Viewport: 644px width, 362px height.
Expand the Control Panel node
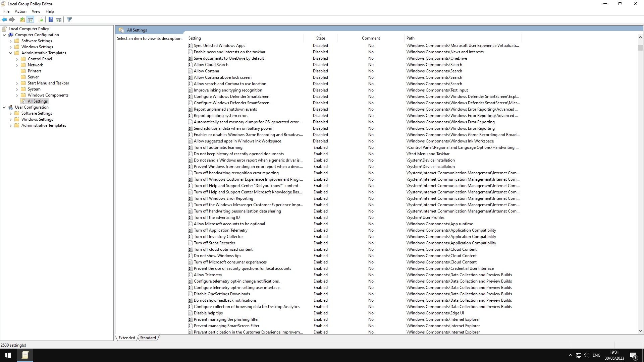tap(17, 59)
